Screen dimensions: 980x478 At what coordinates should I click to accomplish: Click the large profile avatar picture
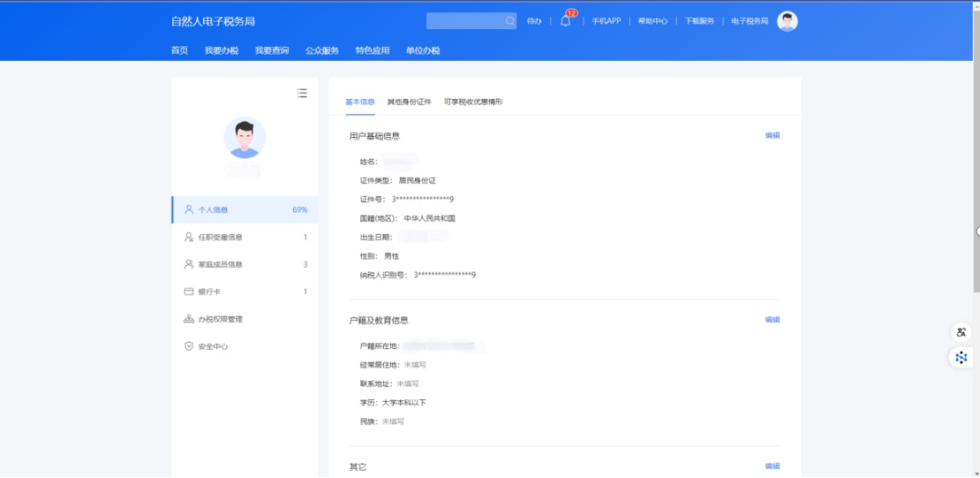point(244,138)
